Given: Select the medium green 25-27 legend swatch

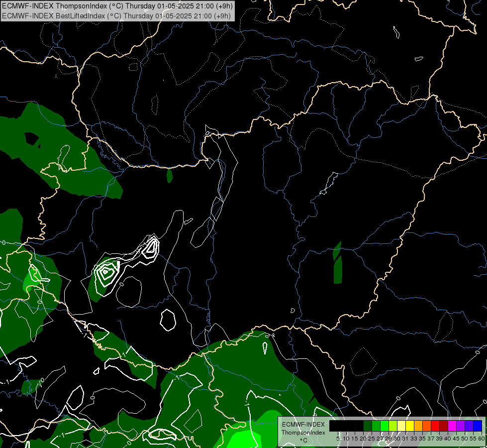Looking at the screenshot, I should 376,426.
